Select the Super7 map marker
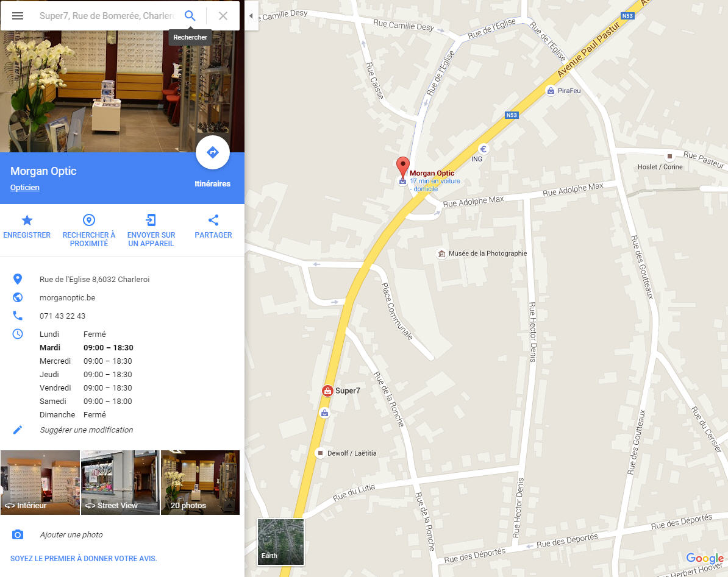The image size is (728, 577). (x=327, y=391)
